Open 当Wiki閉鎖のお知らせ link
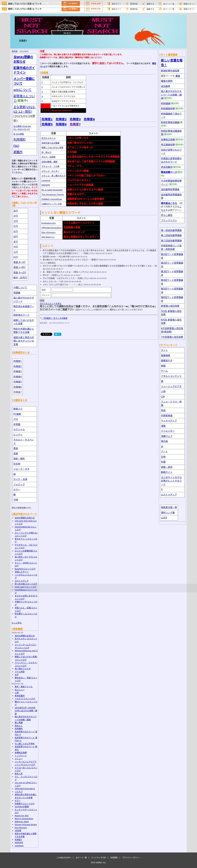This screenshot has width=197, height=868. (23, 59)
